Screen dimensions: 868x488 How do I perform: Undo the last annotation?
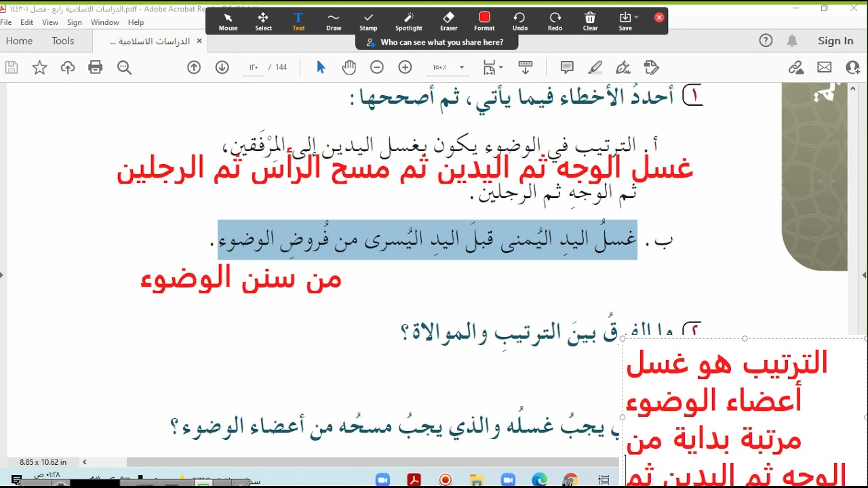pos(520,22)
